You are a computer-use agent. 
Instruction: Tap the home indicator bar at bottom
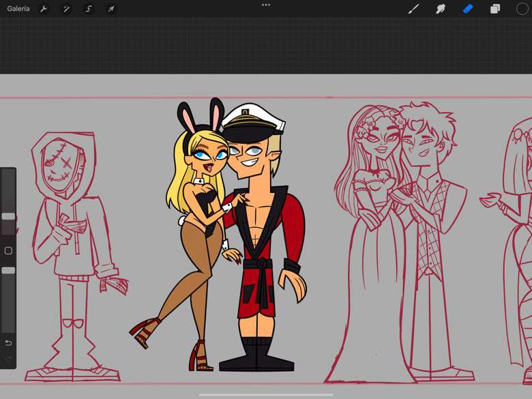(x=266, y=395)
